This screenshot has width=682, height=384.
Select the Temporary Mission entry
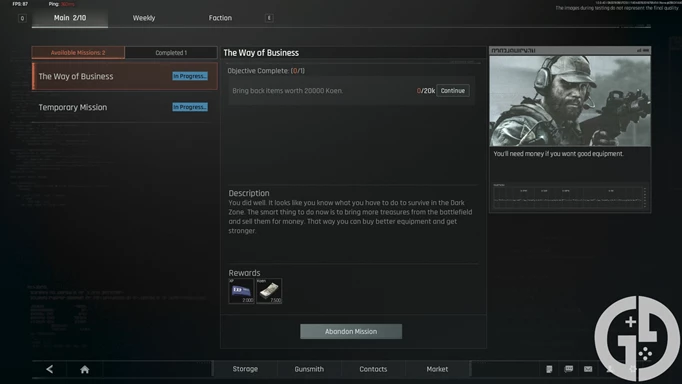point(125,107)
